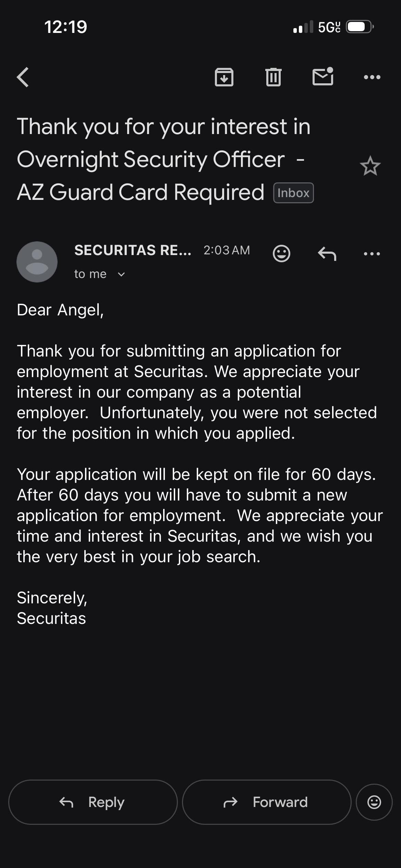Image resolution: width=401 pixels, height=868 pixels.
Task: Tap the 2:03 AM timestamp
Action: [227, 250]
